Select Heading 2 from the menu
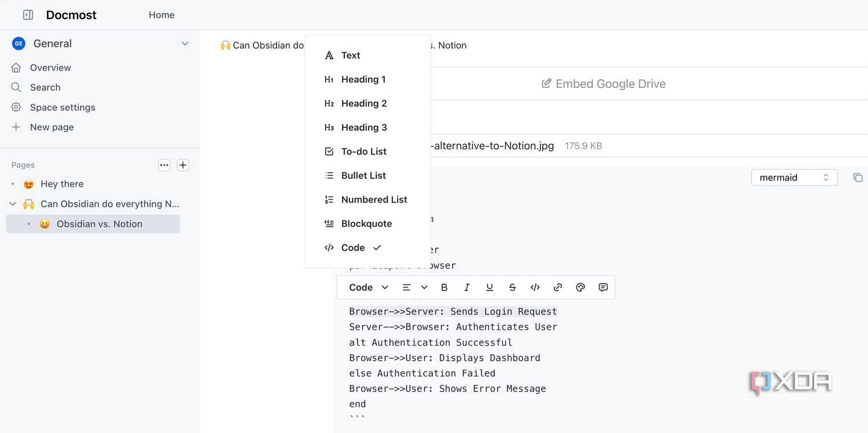 tap(367, 104)
